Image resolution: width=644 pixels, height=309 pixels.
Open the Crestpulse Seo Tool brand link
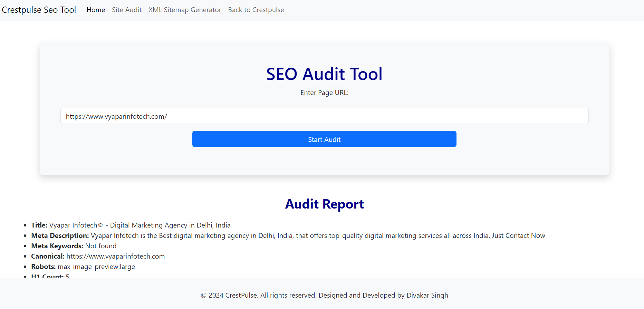click(39, 10)
